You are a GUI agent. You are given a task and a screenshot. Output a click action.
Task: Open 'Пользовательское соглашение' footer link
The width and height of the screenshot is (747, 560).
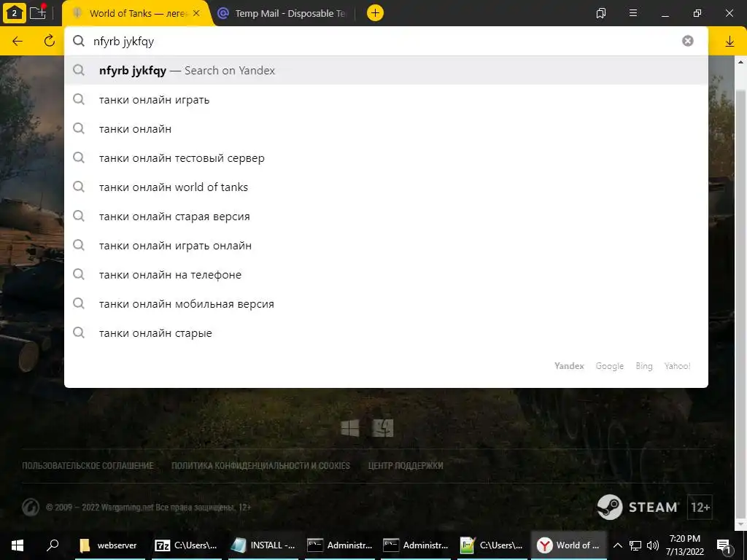tap(88, 466)
